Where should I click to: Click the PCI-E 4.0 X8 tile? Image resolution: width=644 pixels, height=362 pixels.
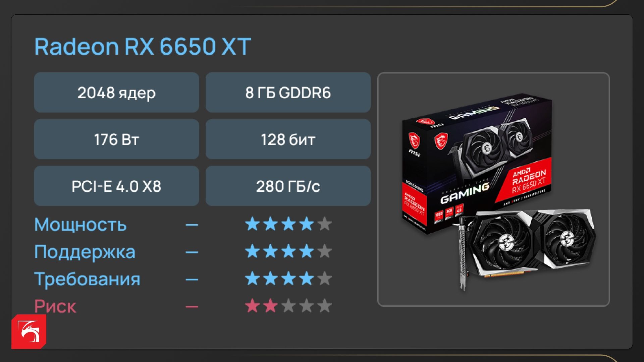point(116,186)
